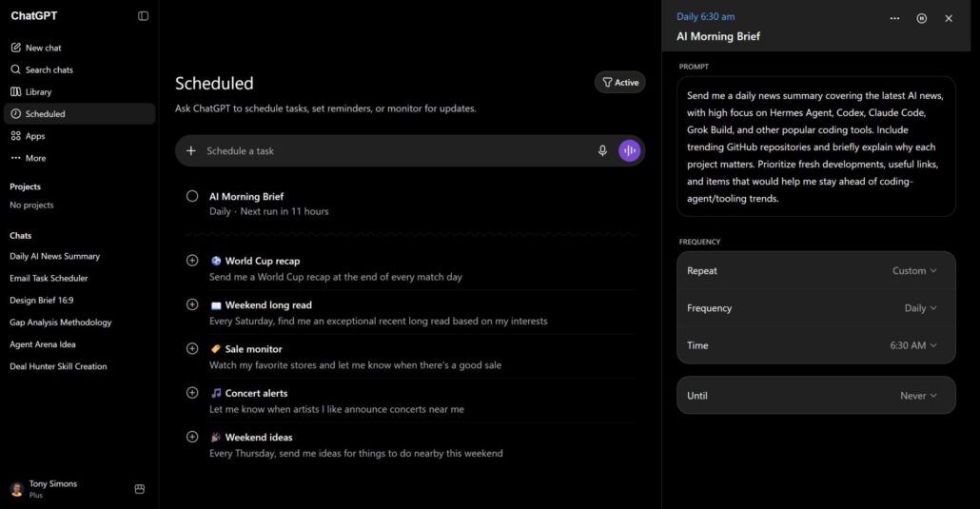Screen dimensions: 980x509
Task: Open the Deal Hunter Skill Creation chat
Action: pos(58,366)
